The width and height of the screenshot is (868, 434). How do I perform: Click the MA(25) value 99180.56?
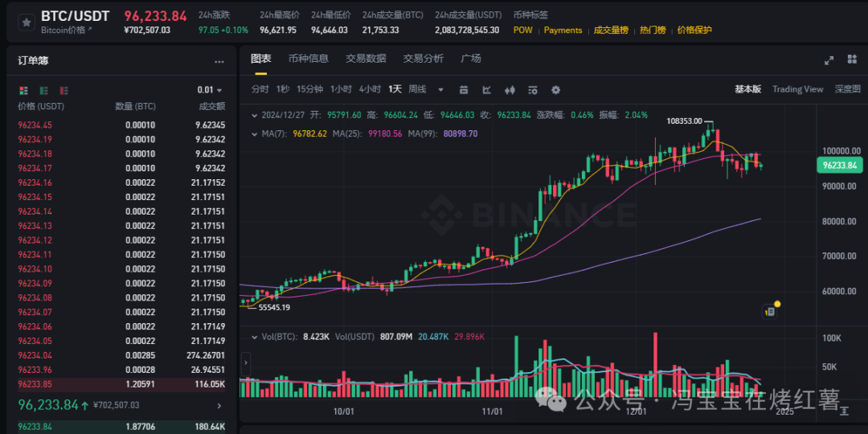pos(385,134)
